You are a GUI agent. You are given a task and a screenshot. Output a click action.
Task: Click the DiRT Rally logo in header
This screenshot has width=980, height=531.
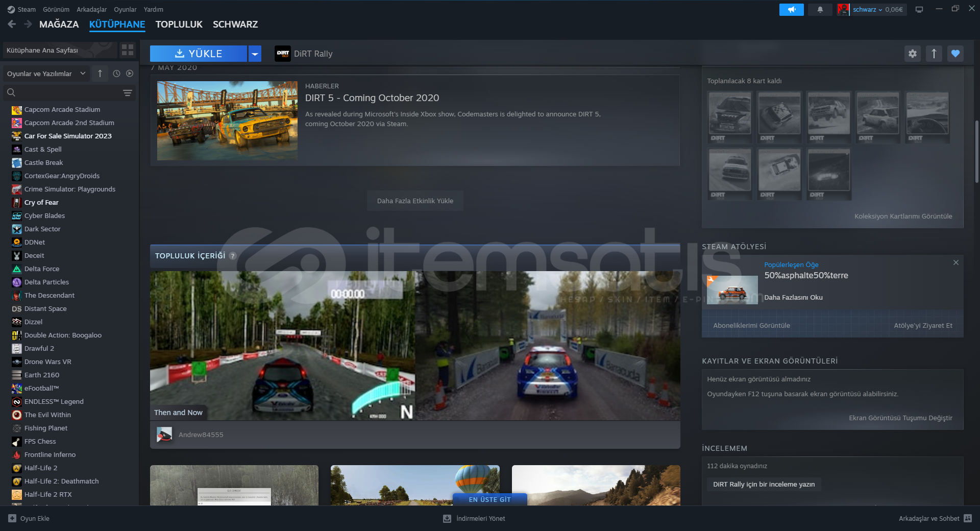[283, 54]
